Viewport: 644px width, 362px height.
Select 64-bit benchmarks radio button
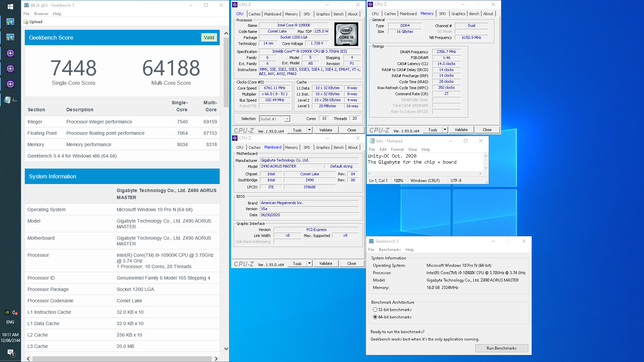(x=375, y=317)
